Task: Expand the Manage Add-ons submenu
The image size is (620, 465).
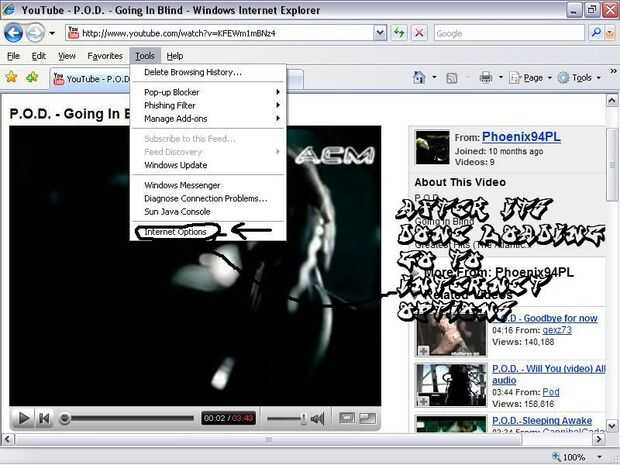Action: pyautogui.click(x=208, y=119)
